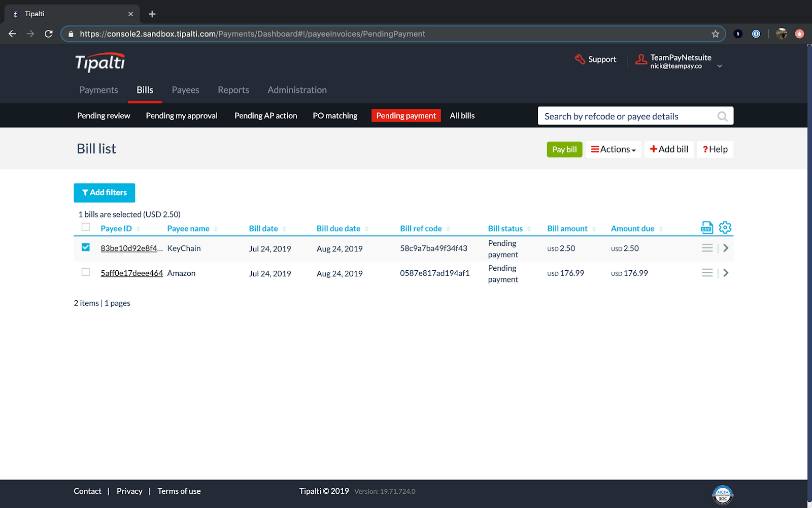812x508 pixels.
Task: Click the site lock icon
Action: pos(71,34)
